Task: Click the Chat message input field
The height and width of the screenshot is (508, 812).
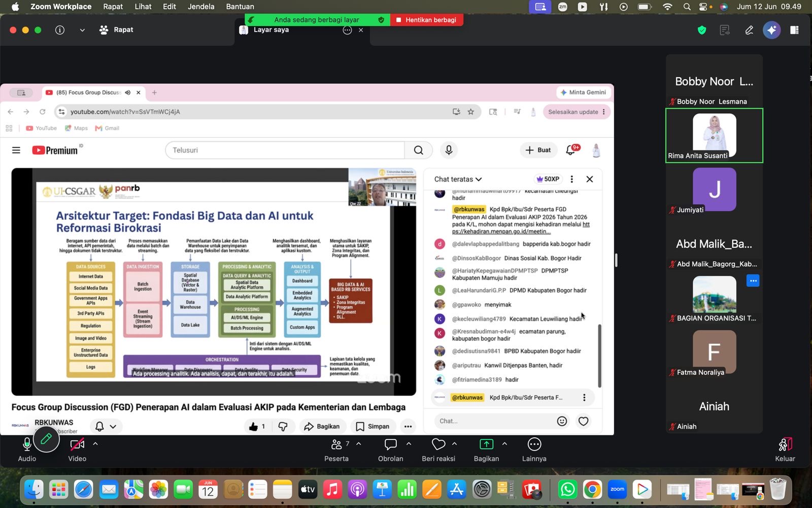Action: (x=494, y=421)
